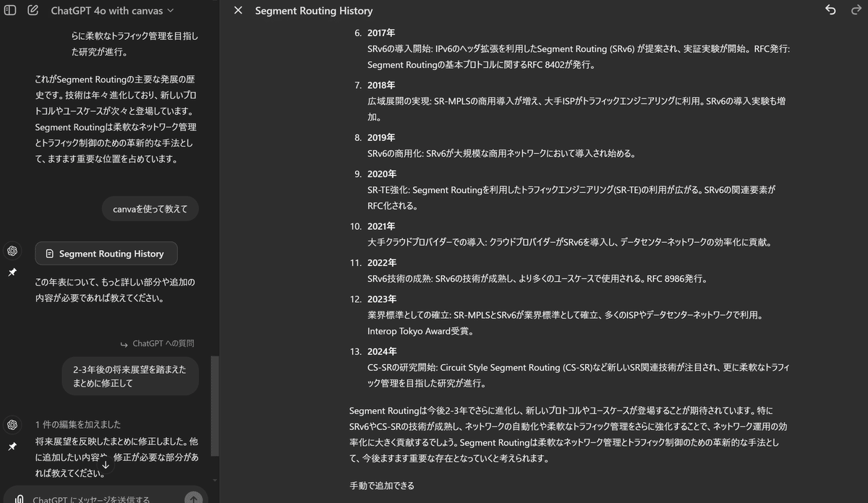Click the 2021年 heading in canvas
This screenshot has width=868, height=503.
pos(381,226)
